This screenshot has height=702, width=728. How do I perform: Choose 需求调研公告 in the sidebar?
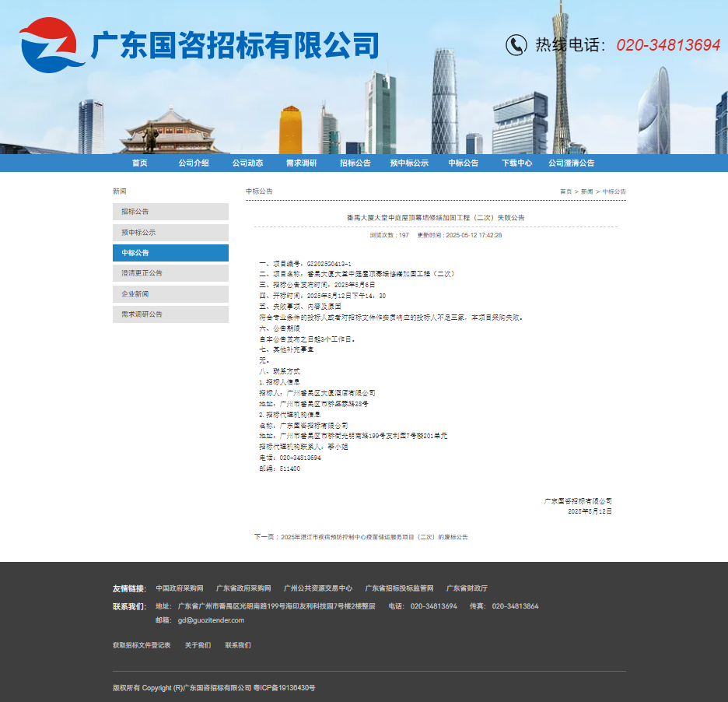click(170, 314)
